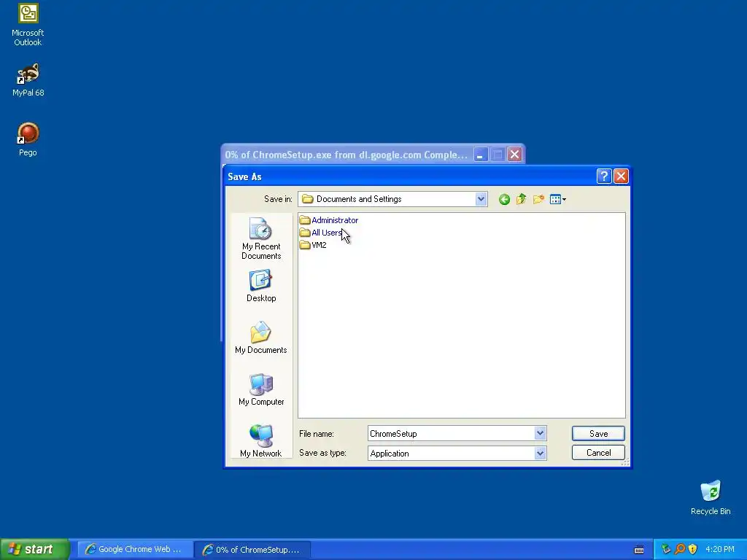Screen dimensions: 747x560
Task: Select the All Users folder
Action: (321, 233)
